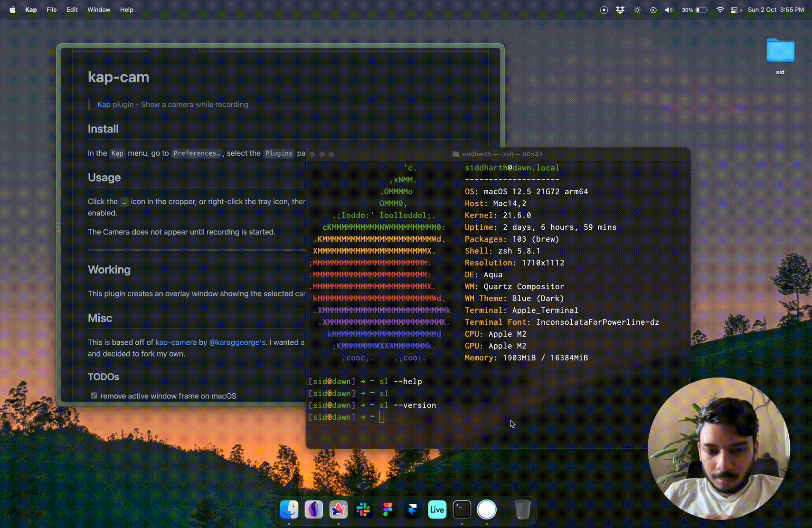
Task: Click the folder proxy icon in Terminal title
Action: pos(456,154)
